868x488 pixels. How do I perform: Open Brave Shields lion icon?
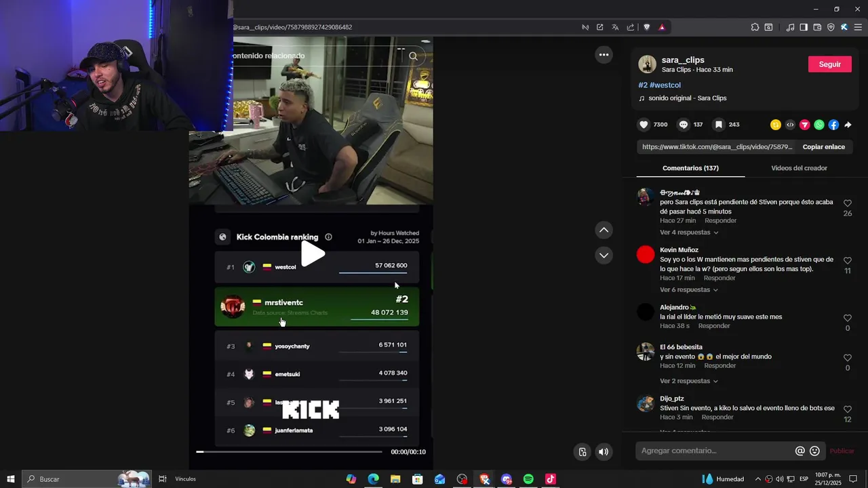(646, 27)
